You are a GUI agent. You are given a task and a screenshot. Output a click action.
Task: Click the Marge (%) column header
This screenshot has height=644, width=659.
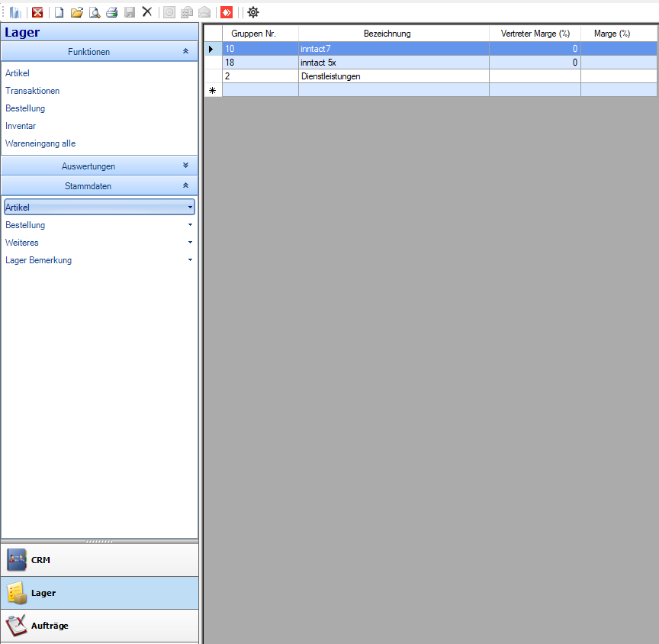(x=619, y=34)
